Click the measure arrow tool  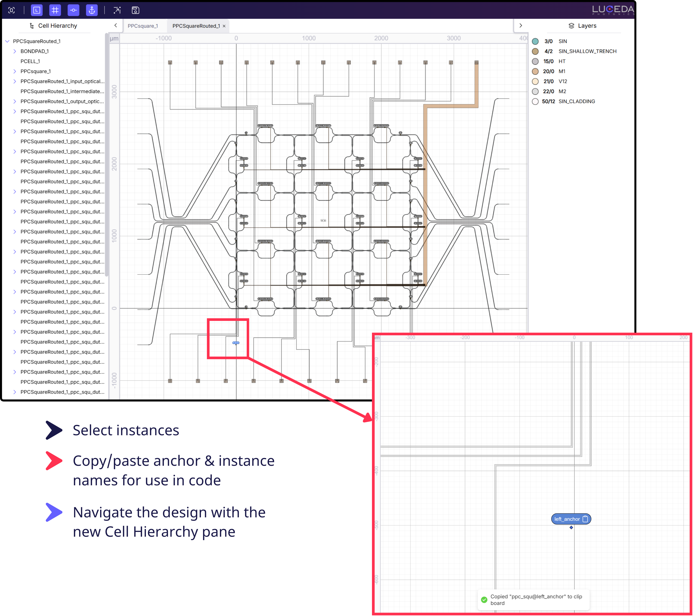pos(117,10)
